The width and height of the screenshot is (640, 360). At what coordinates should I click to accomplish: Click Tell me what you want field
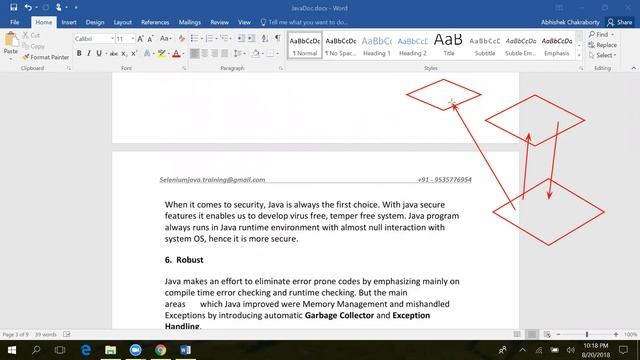click(304, 22)
